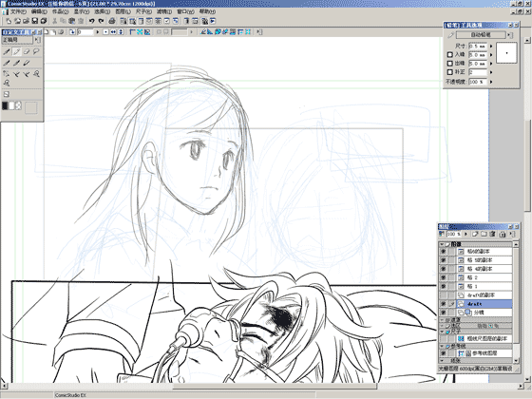Hide the 格6的副本 layer via its eye
The width and height of the screenshot is (532, 399).
[x=443, y=252]
